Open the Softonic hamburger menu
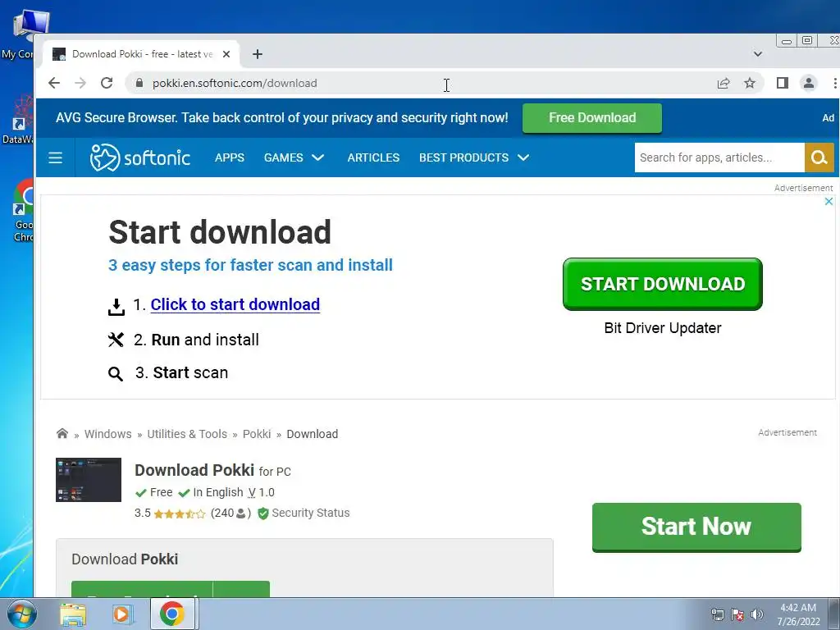The image size is (840, 630). pos(55,158)
